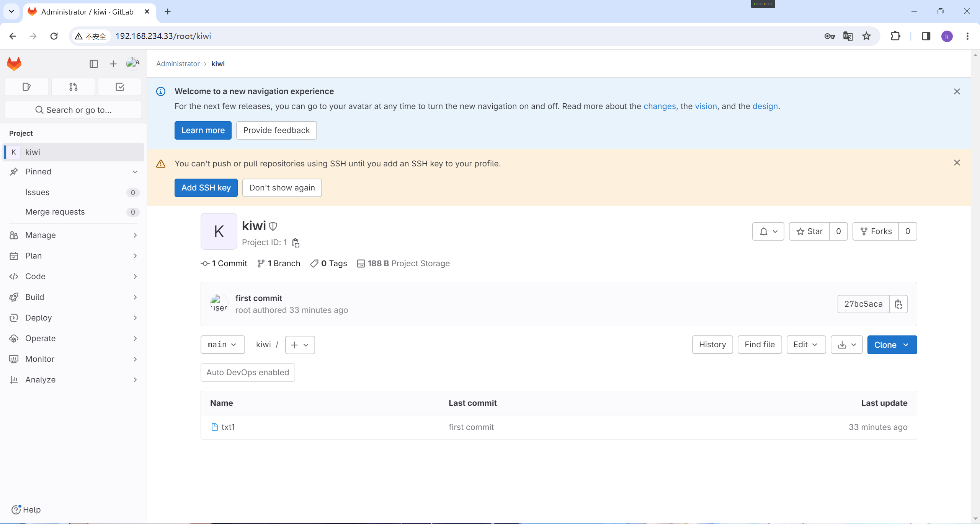
Task: Click the Add SSH key button
Action: click(206, 188)
